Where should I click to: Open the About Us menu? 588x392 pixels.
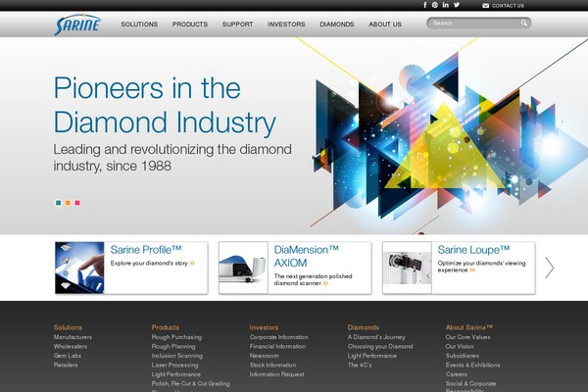[x=385, y=24]
